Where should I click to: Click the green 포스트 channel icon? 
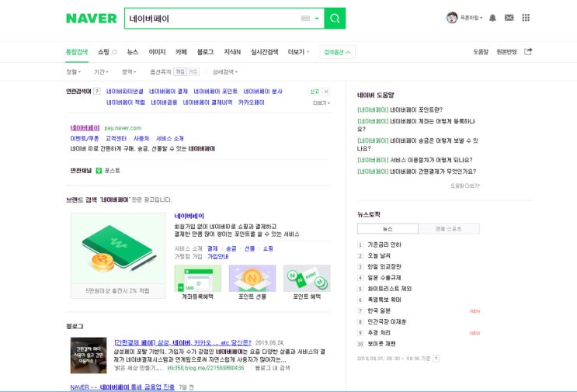[x=99, y=171]
